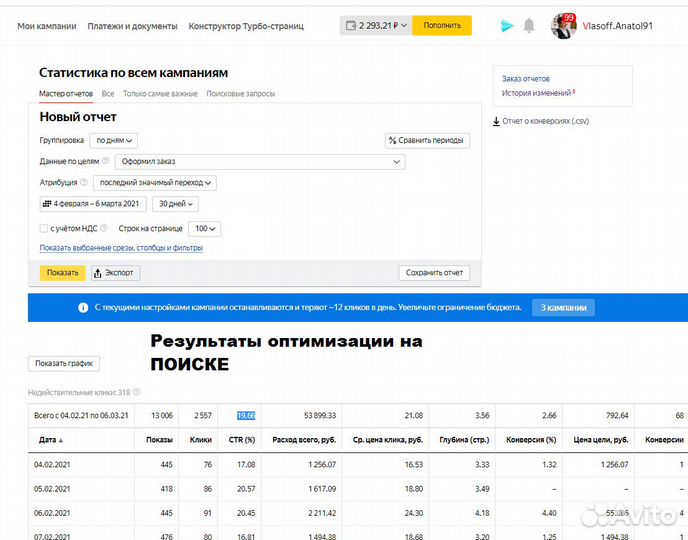Viewport: 688px width, 540px height.
Task: Open Конструктор Турбо-страниц menu
Action: coord(246,26)
